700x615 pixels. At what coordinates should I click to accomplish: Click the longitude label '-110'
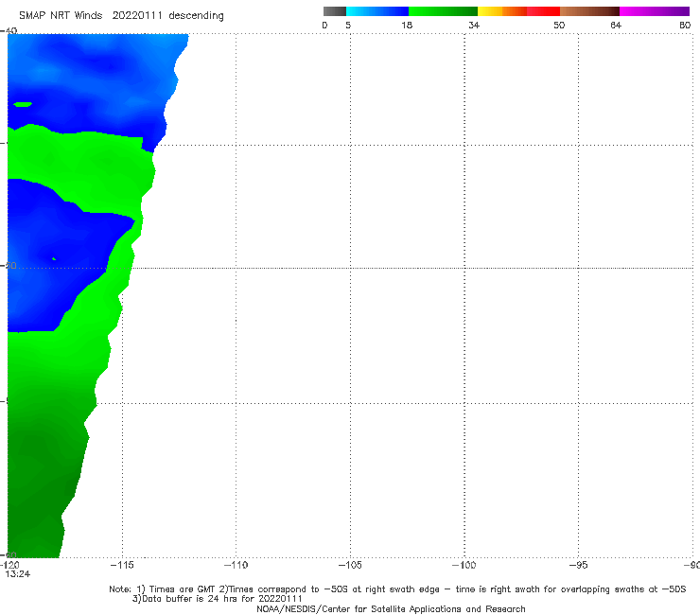236,565
